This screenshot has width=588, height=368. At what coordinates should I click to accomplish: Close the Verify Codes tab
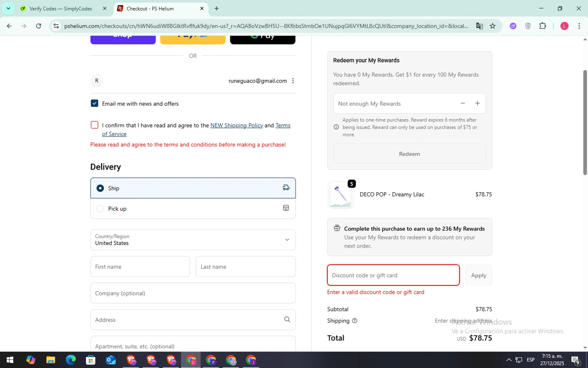point(105,8)
